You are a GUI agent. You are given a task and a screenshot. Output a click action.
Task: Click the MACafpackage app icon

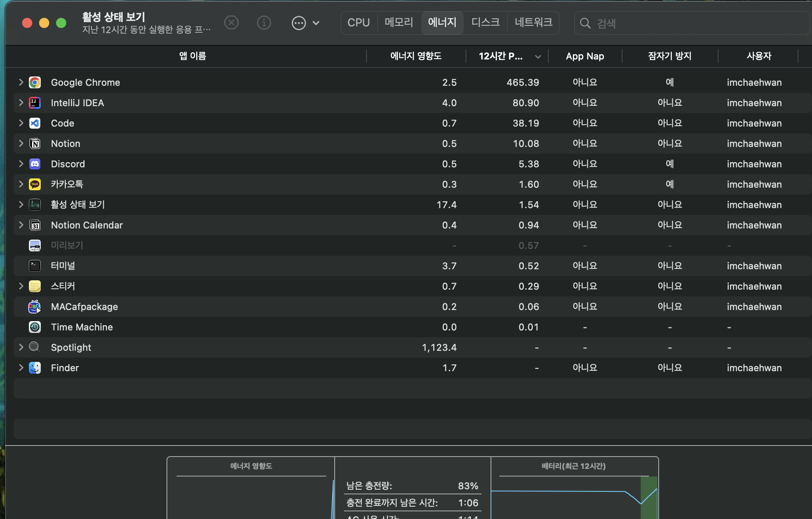[x=35, y=307]
